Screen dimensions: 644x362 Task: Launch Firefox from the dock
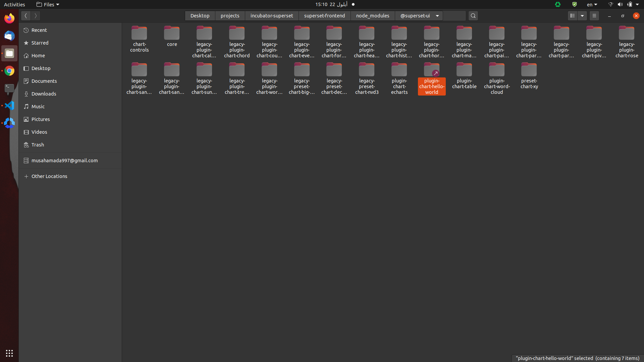click(9, 18)
